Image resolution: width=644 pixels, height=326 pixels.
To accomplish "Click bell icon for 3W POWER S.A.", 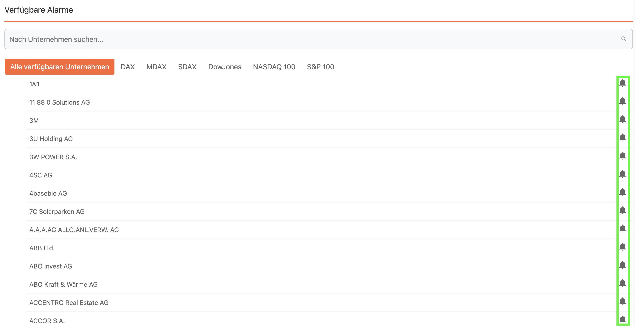I will click(x=622, y=156).
